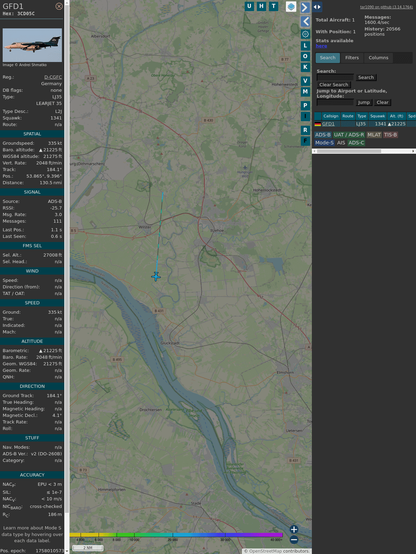Click the crosshair center-on-aircraft button
The image size is (416, 554).
[x=305, y=34]
